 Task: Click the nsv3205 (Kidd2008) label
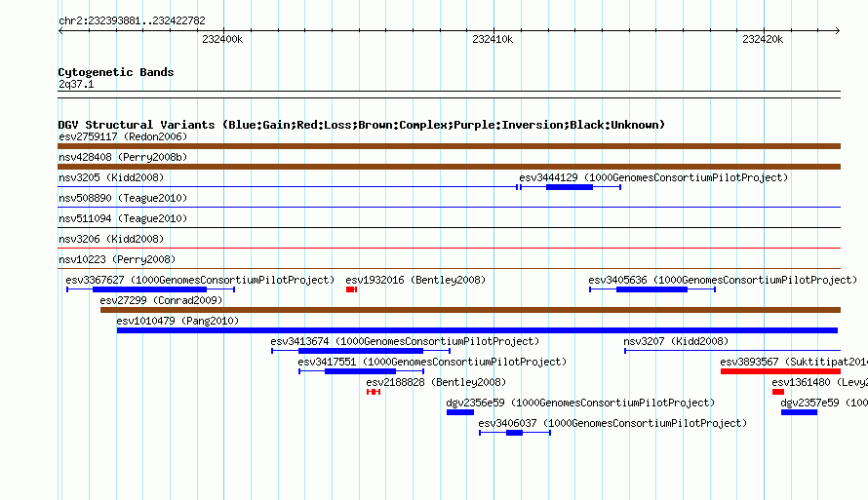pos(111,177)
